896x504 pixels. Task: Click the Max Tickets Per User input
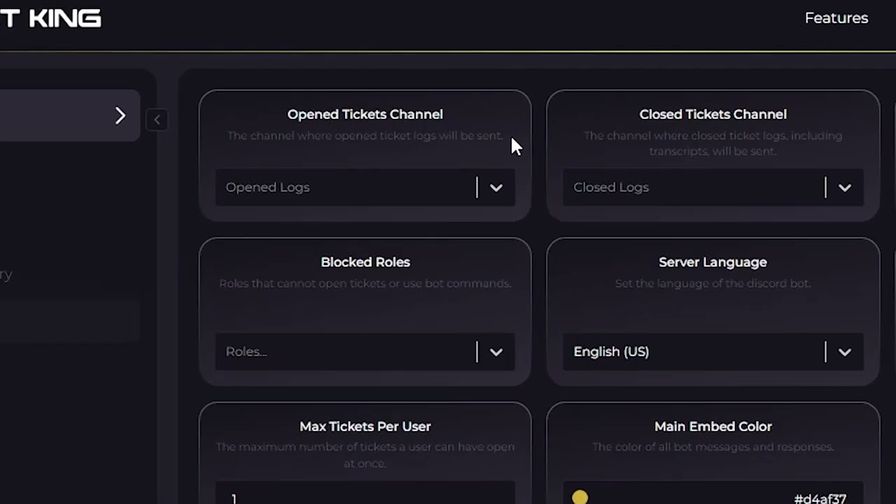[365, 495]
